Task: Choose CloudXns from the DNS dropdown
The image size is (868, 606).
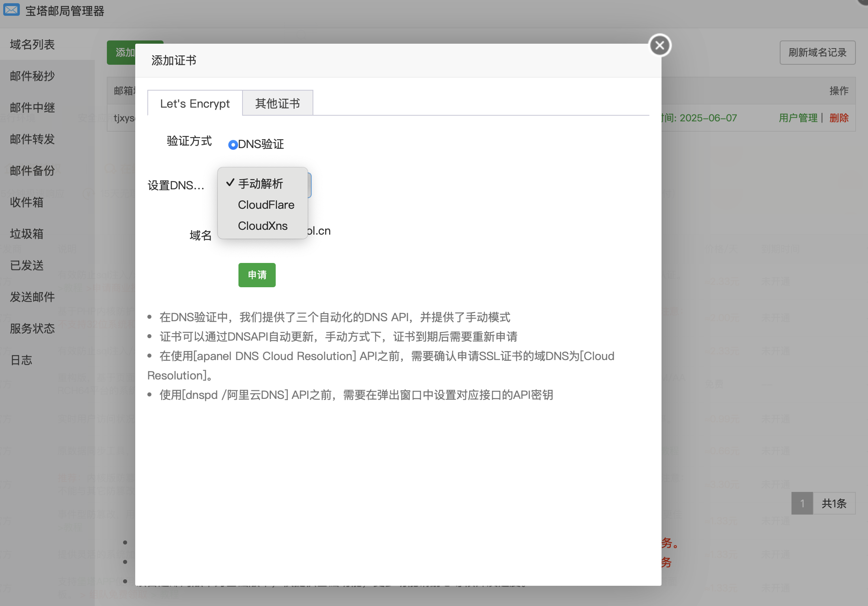Action: click(x=263, y=226)
